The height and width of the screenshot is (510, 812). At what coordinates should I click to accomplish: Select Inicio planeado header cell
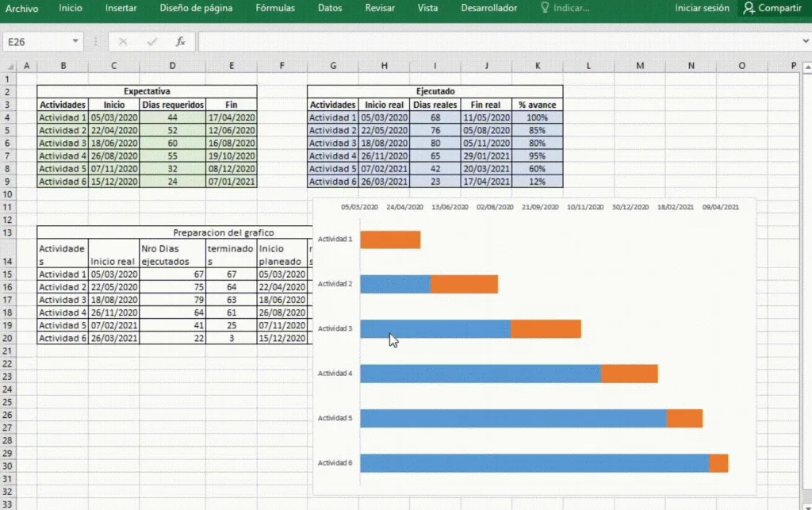tap(282, 254)
